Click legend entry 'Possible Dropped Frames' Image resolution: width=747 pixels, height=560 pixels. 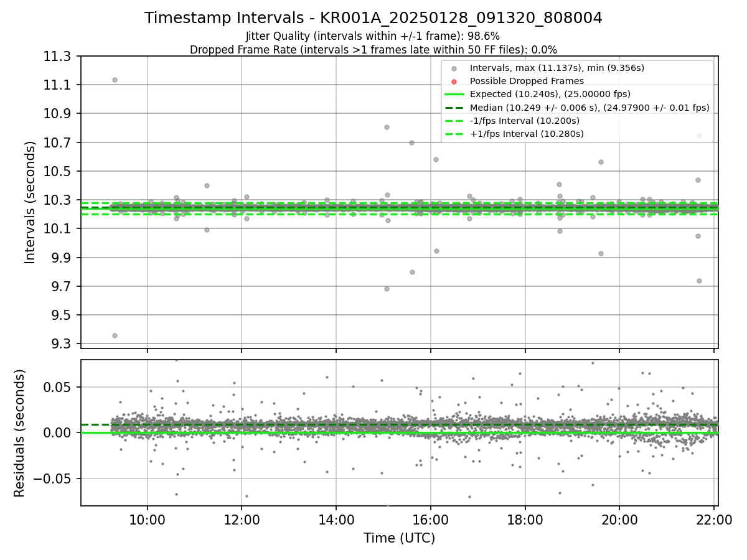click(x=527, y=81)
